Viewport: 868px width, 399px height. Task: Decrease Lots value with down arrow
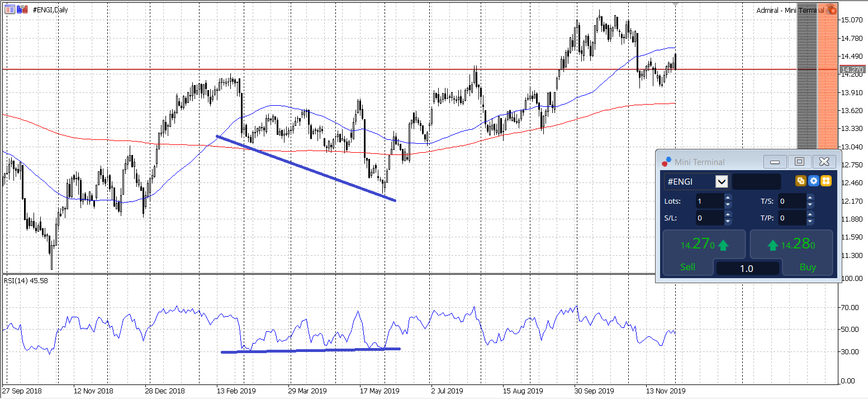728,204
